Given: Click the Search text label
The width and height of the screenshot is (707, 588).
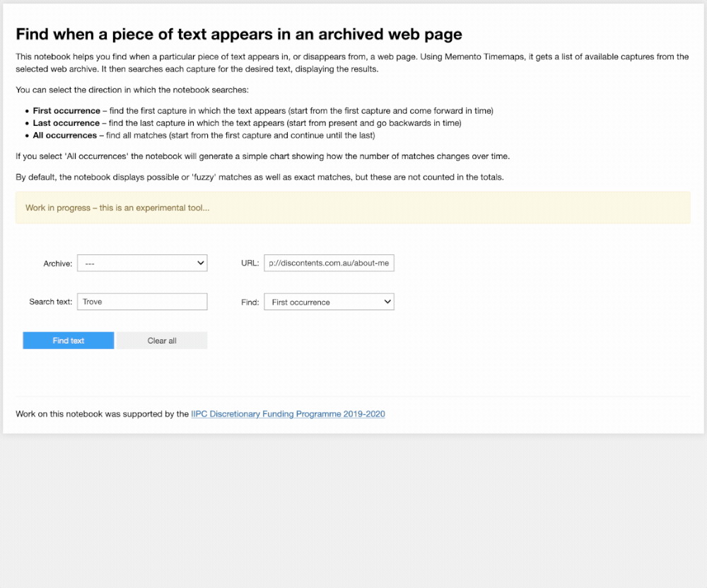Looking at the screenshot, I should [x=50, y=302].
